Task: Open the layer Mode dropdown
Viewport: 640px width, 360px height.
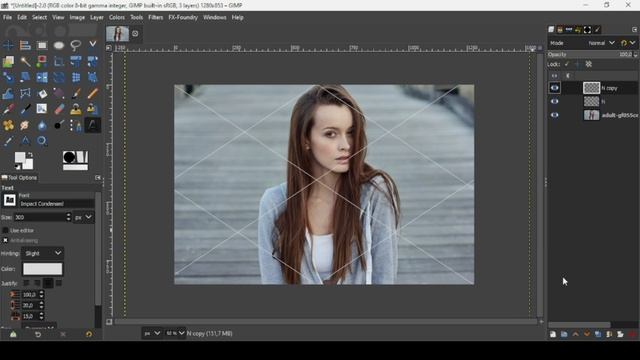Action: (x=601, y=43)
